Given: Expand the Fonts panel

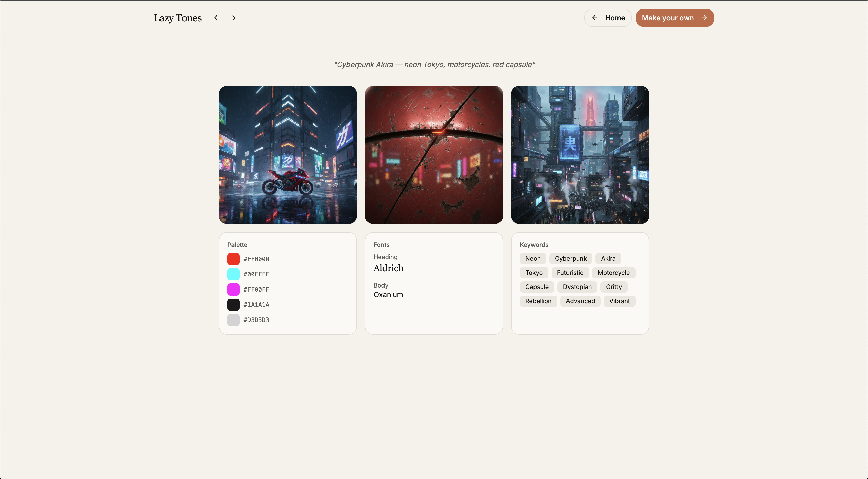Looking at the screenshot, I should click(381, 244).
